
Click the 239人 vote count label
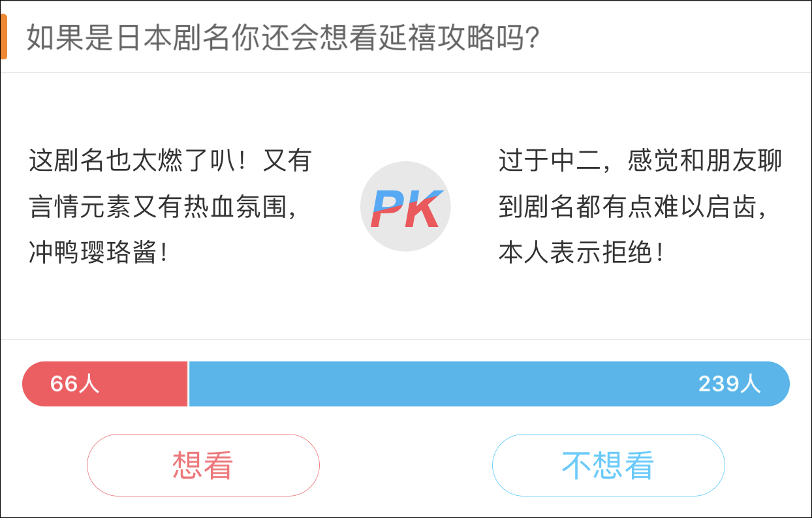pos(729,384)
